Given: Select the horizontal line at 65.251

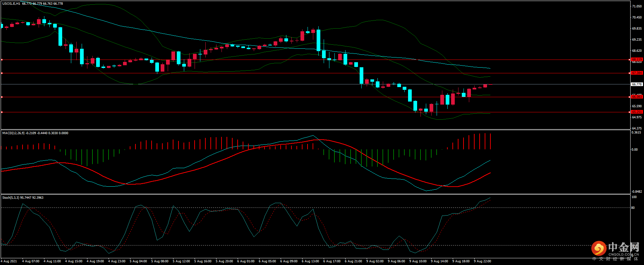Looking at the screenshot, I should (315, 112).
